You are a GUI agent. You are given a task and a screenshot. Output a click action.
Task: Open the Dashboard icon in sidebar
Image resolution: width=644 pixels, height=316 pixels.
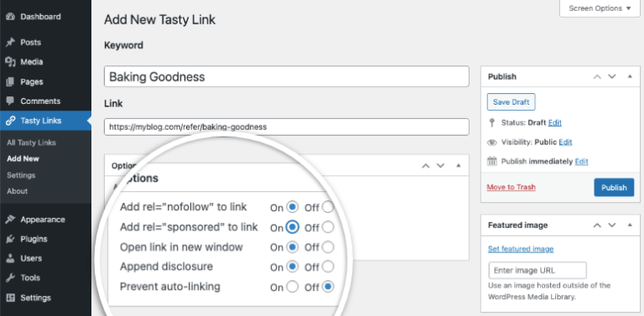tap(11, 17)
